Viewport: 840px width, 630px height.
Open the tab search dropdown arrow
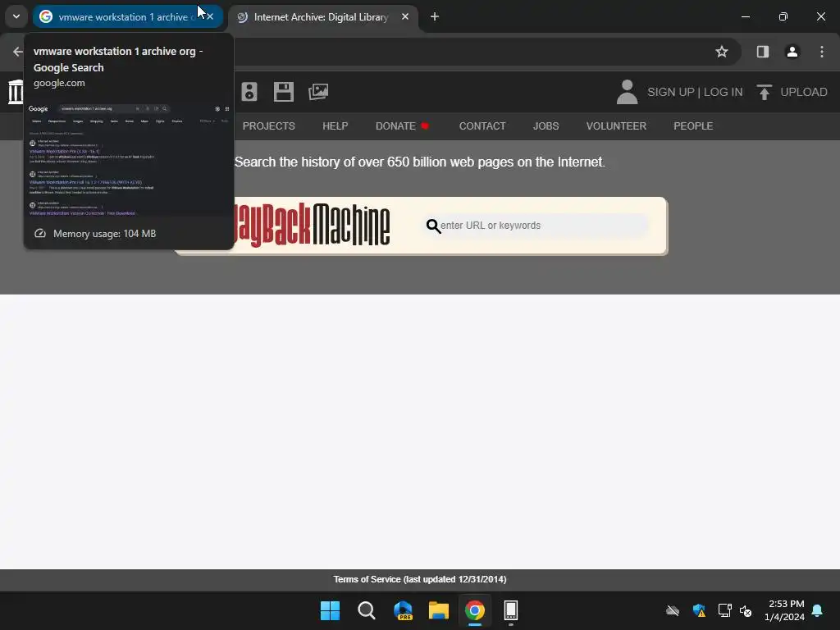(x=16, y=16)
